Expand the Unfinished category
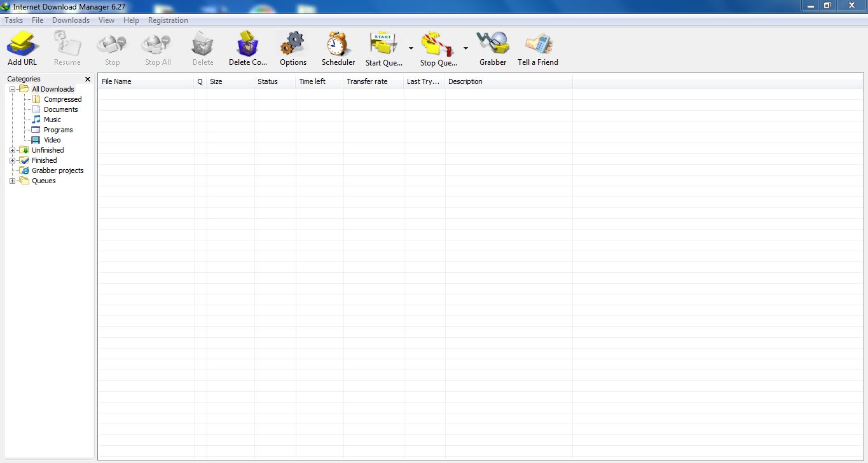The image size is (868, 463). (x=13, y=150)
